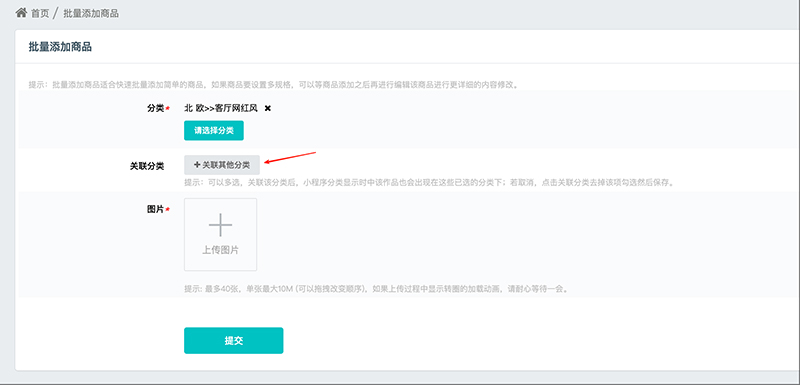Click the plus icon to upload image
800x385 pixels.
[x=220, y=225]
